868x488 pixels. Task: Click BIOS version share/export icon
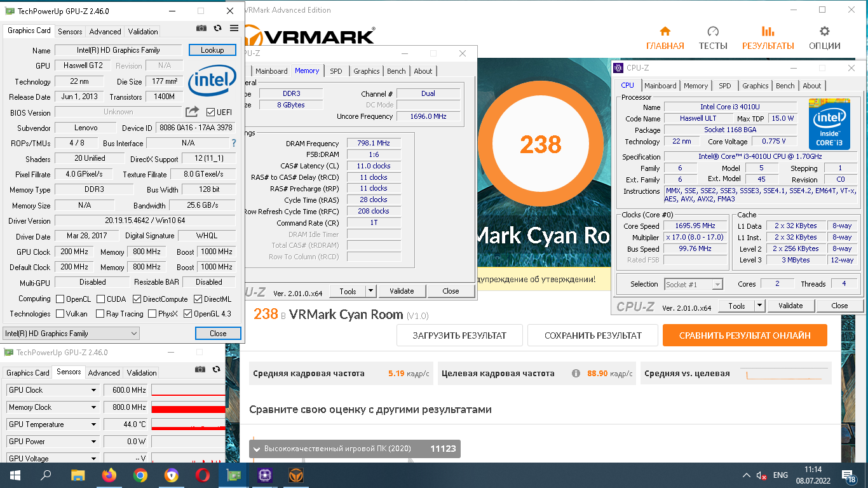coord(192,112)
